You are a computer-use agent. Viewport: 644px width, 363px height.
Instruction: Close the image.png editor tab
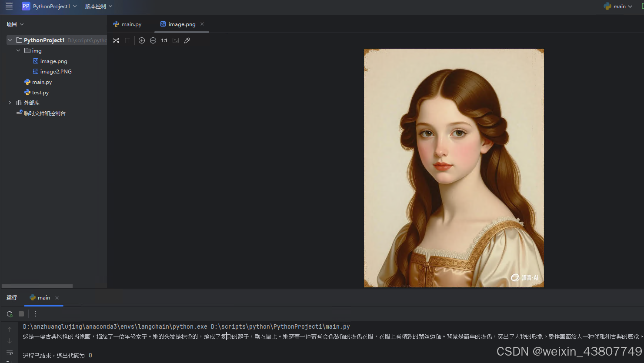point(202,24)
